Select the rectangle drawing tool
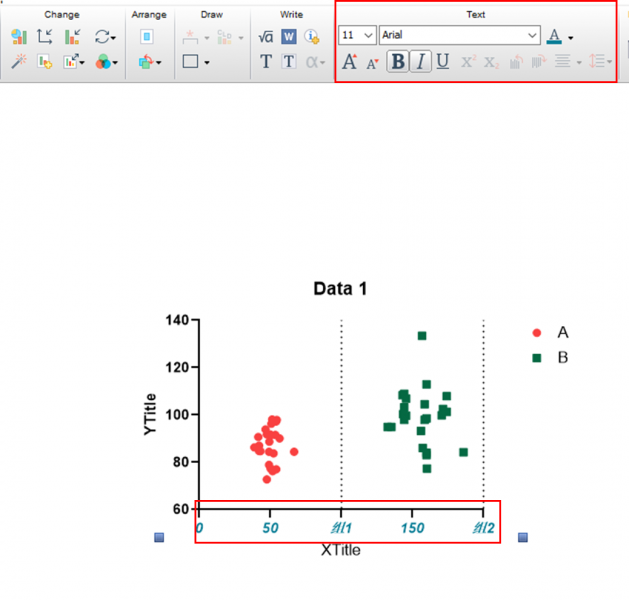629x600 pixels. coord(190,62)
